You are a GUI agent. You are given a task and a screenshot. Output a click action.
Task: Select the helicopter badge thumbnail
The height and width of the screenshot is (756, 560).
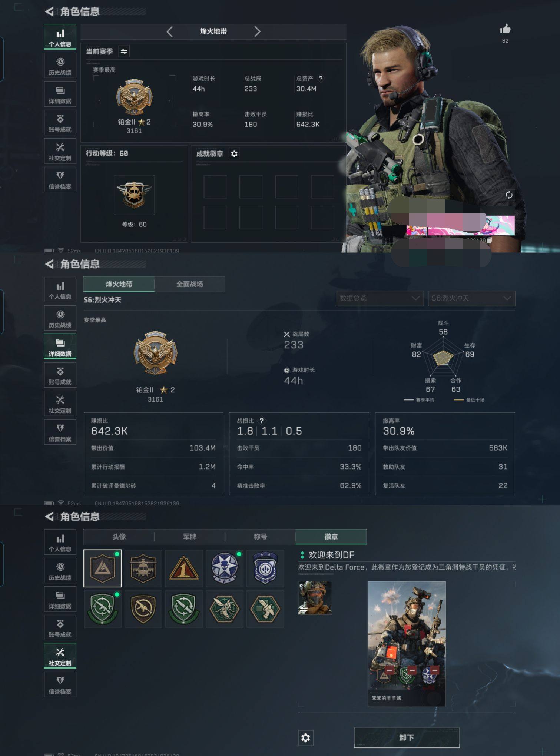coord(143,568)
